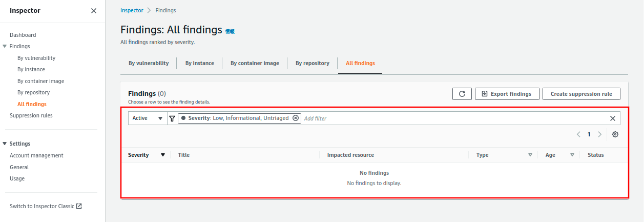Open the Active status dropdown
644x222 pixels.
148,118
